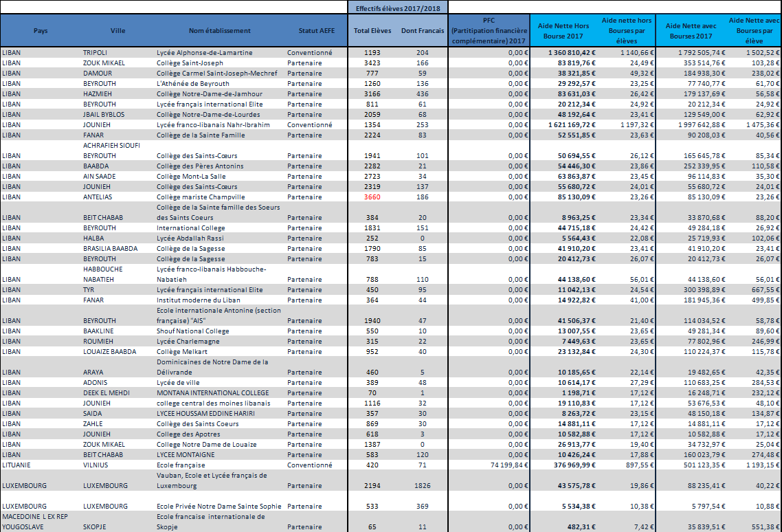The width and height of the screenshot is (782, 532).
Task: Select the PFC 2017 column header
Action: point(489,31)
